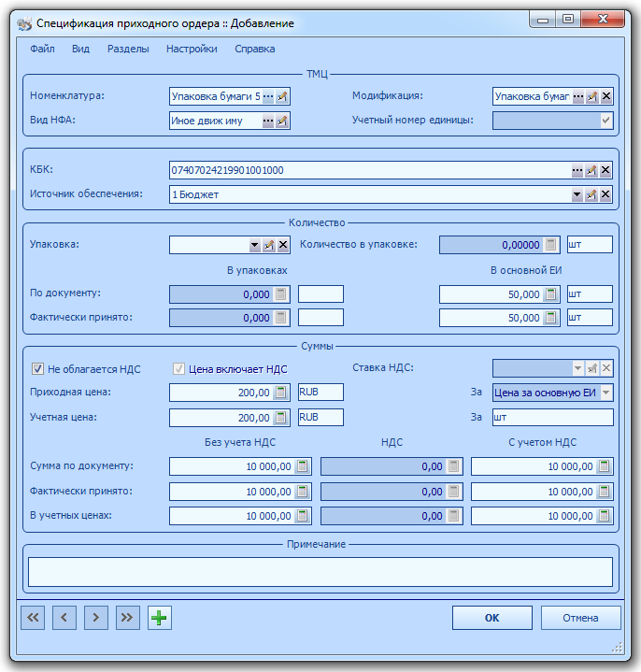Expand the Упаковка dropdown arrow
The image size is (641, 672).
(254, 245)
